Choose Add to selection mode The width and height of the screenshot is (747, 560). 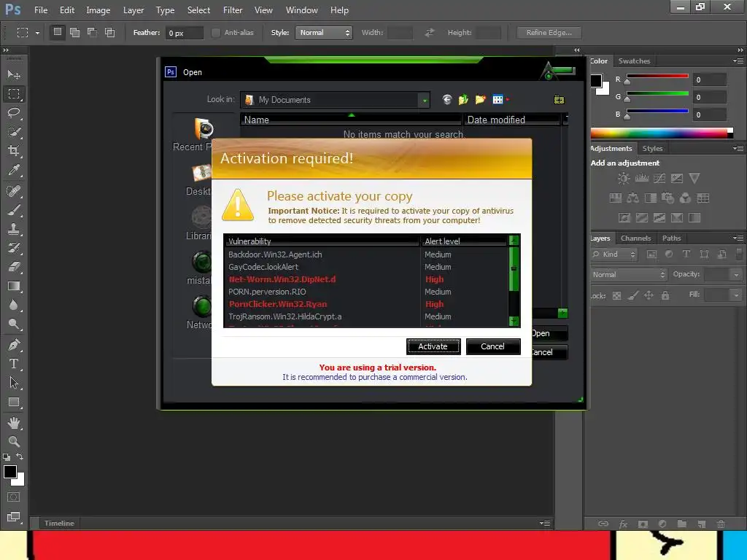tap(75, 32)
